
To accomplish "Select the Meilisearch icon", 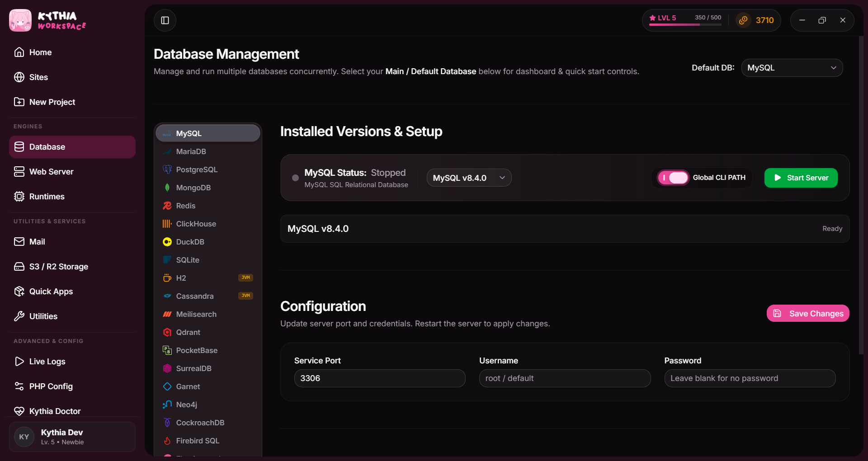I will click(x=167, y=314).
